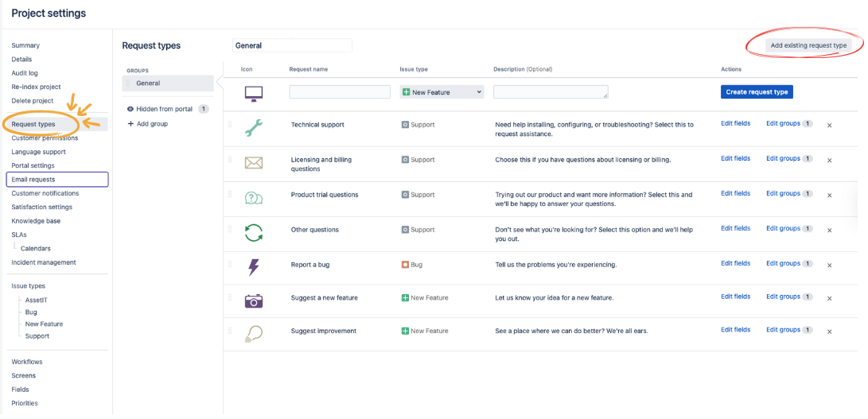
Task: Click the speech bubble Product trial icon
Action: [x=254, y=198]
